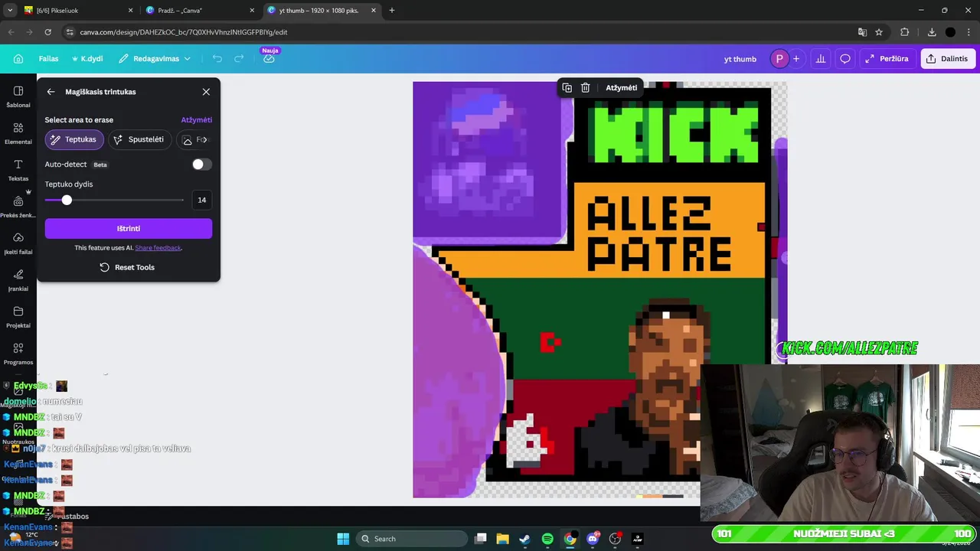Open Prekės ženklas brand panel
The width and height of the screenshot is (980, 551).
point(18,207)
